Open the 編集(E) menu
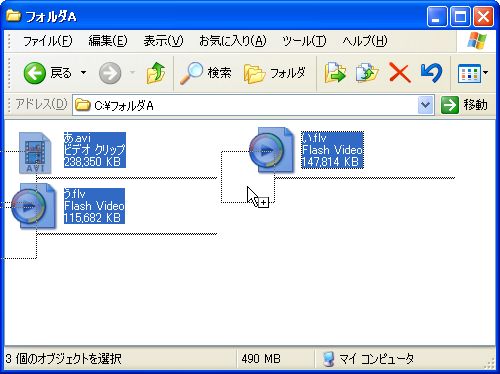Screen dimensions: 500x374 point(108,41)
